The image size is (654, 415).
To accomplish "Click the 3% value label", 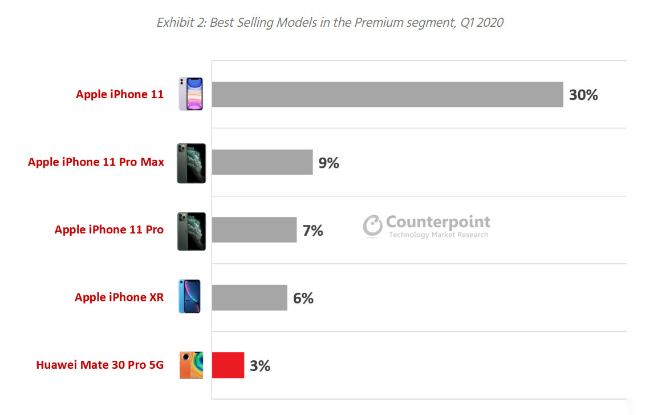I will click(x=260, y=365).
